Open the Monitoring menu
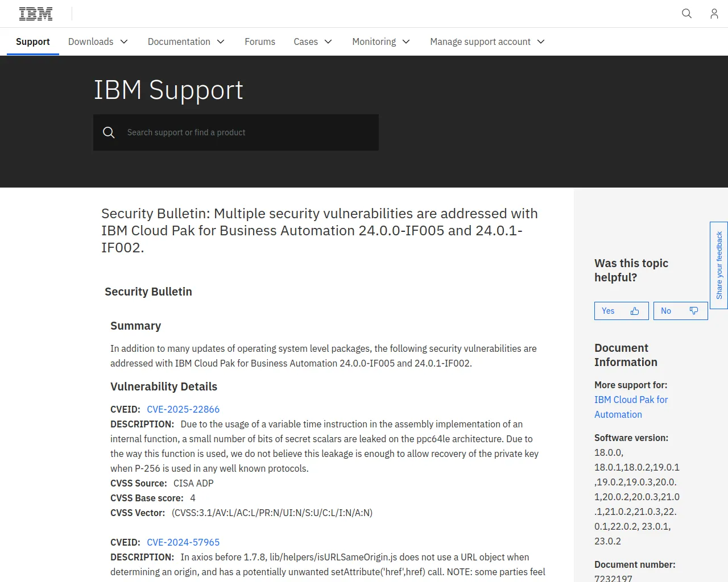 [x=381, y=41]
